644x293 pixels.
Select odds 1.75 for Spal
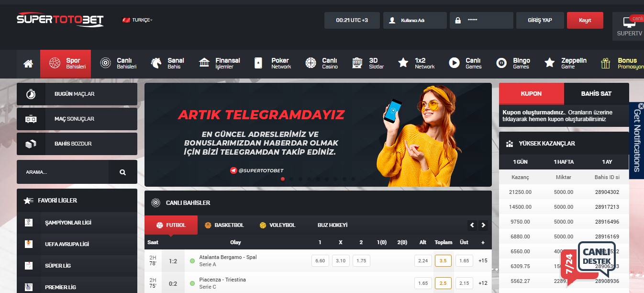pyautogui.click(x=361, y=261)
